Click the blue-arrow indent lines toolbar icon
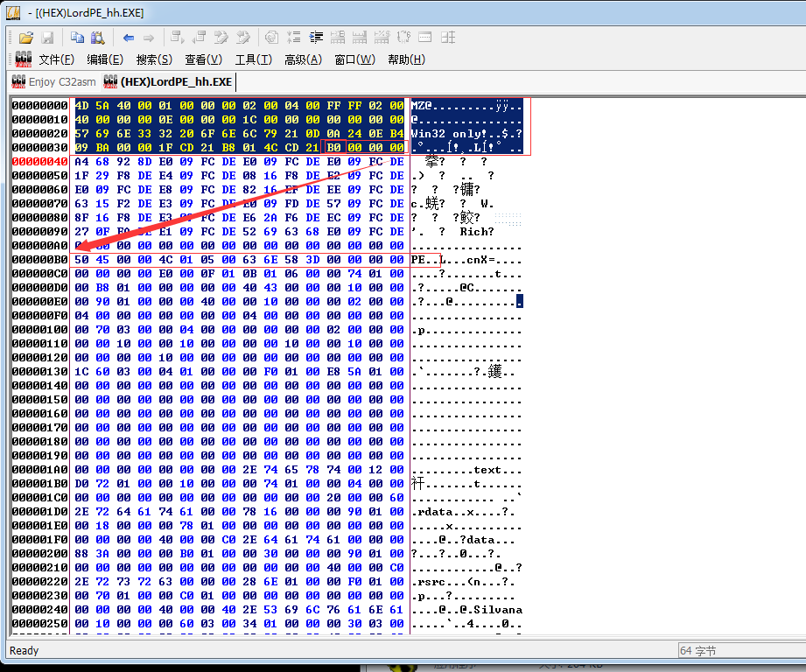The width and height of the screenshot is (806, 672). pyautogui.click(x=316, y=37)
